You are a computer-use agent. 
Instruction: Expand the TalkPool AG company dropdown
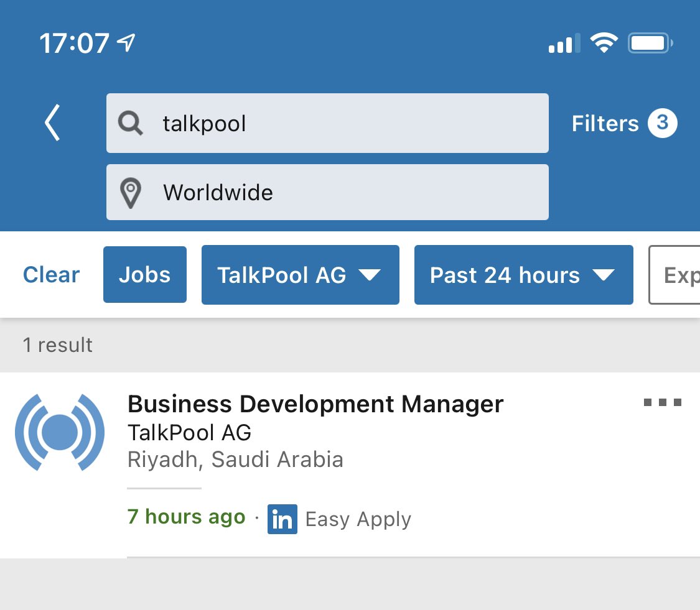[301, 275]
